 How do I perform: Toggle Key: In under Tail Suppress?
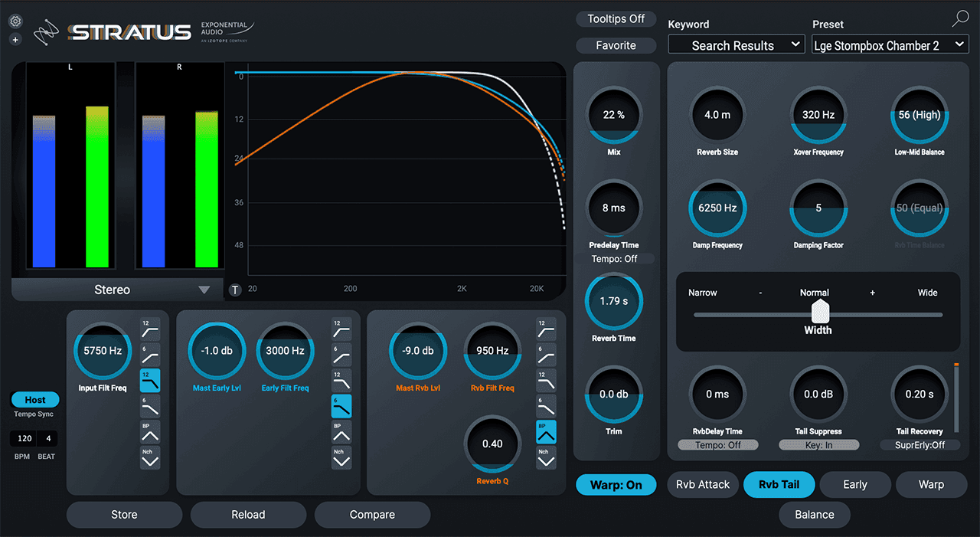tap(818, 445)
